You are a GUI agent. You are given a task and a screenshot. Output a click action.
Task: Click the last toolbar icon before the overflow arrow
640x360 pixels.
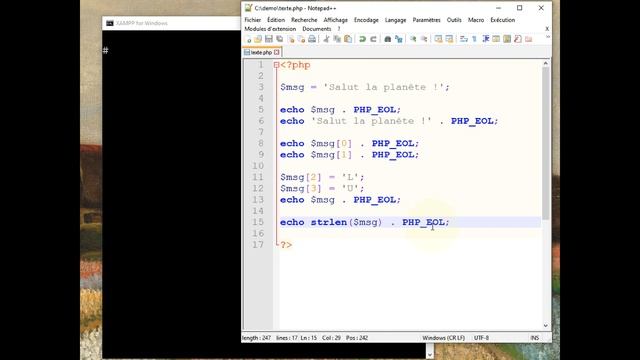[x=529, y=39]
